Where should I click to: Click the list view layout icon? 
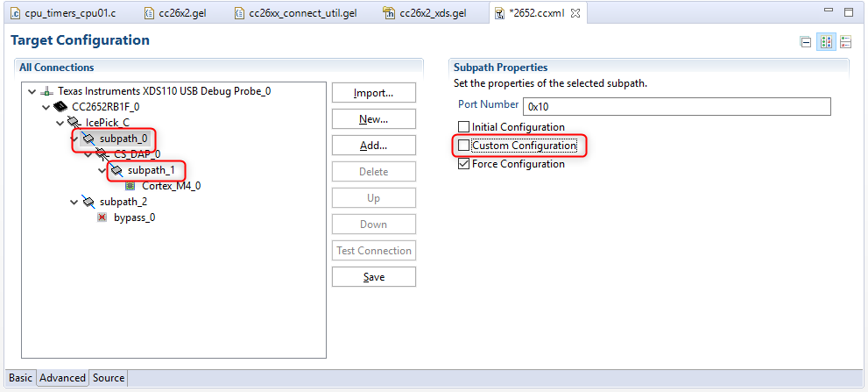[846, 41]
